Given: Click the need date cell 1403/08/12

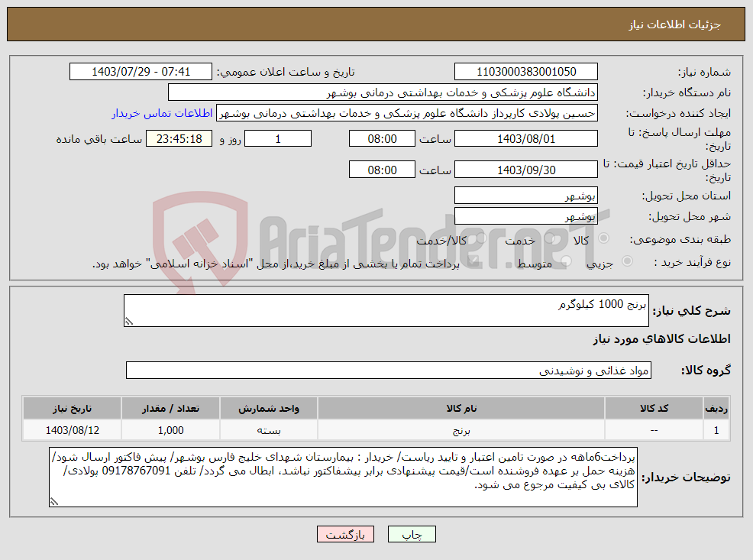Looking at the screenshot, I should click(x=72, y=430).
